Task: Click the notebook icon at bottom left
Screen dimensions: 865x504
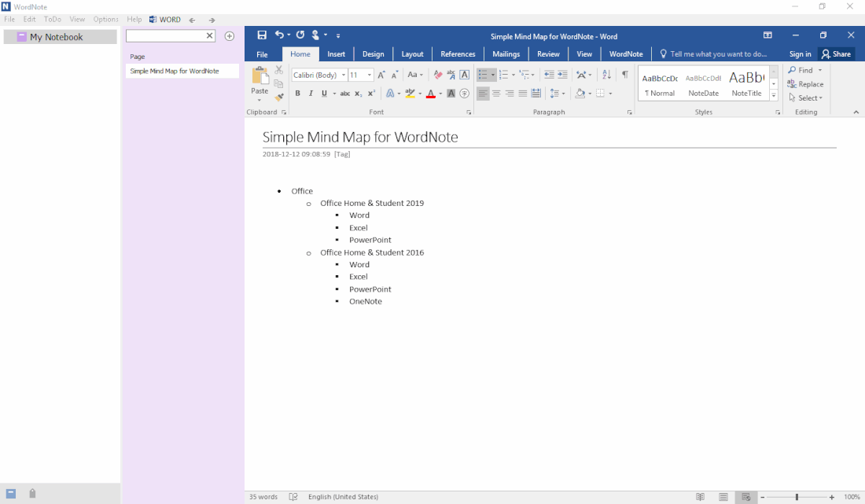Action: pyautogui.click(x=11, y=494)
